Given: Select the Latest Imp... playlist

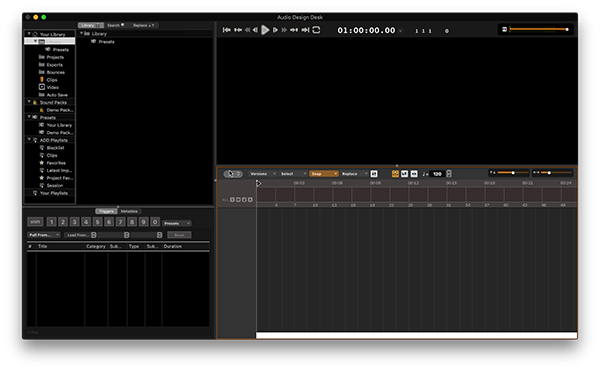Looking at the screenshot, I should [59, 171].
